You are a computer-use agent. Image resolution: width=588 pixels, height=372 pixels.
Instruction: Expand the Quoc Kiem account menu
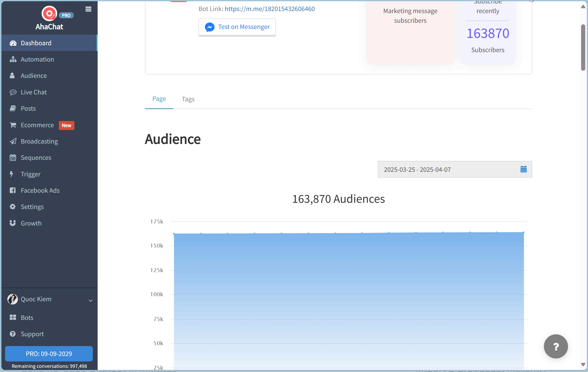click(90, 300)
